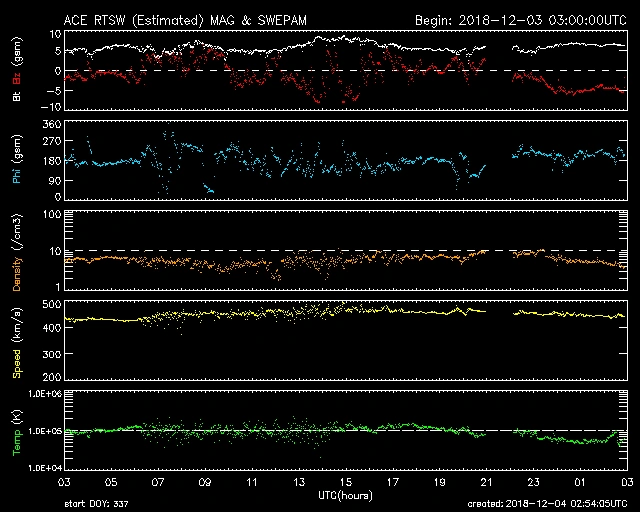The width and height of the screenshot is (640, 512).
Task: Click the '(/cm3)' unit label
Action: (x=17, y=232)
